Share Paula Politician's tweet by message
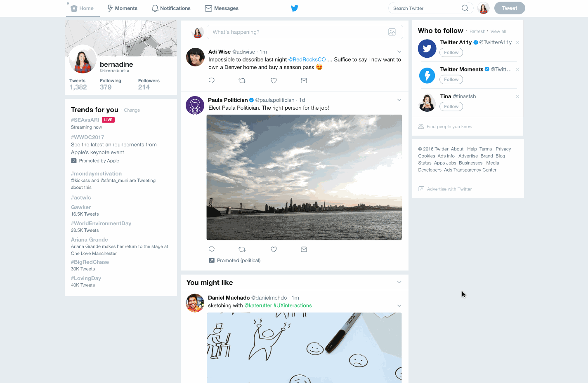The image size is (588, 383). point(304,249)
